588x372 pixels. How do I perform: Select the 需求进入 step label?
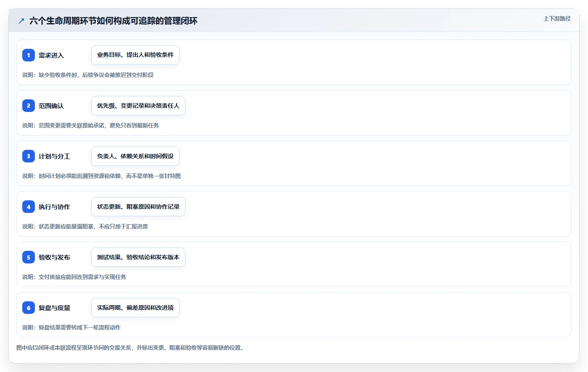point(51,55)
